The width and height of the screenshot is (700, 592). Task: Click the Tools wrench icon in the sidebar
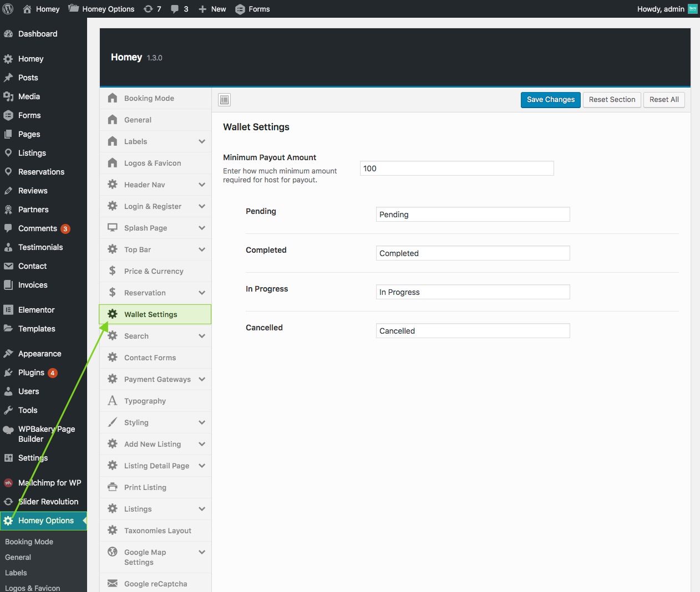(8, 410)
